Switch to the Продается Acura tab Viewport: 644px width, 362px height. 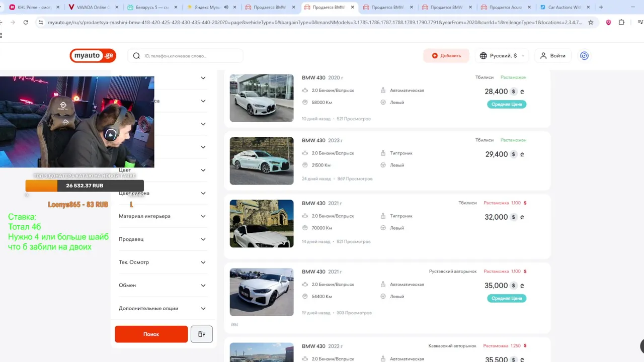(506, 8)
